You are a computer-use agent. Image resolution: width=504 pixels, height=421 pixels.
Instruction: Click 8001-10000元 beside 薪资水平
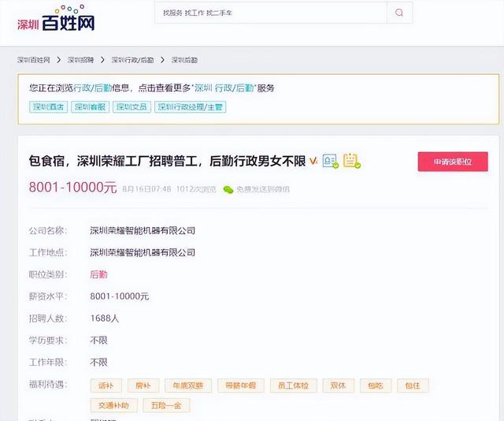120,296
